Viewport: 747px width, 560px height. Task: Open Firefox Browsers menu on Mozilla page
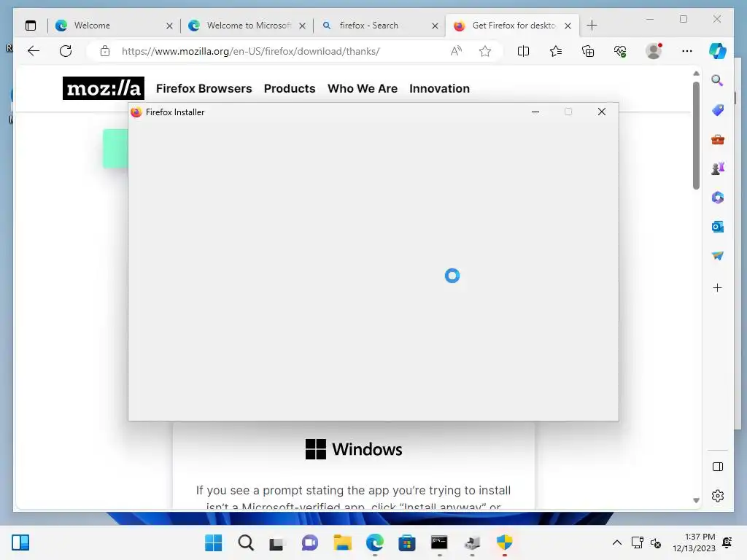click(204, 88)
